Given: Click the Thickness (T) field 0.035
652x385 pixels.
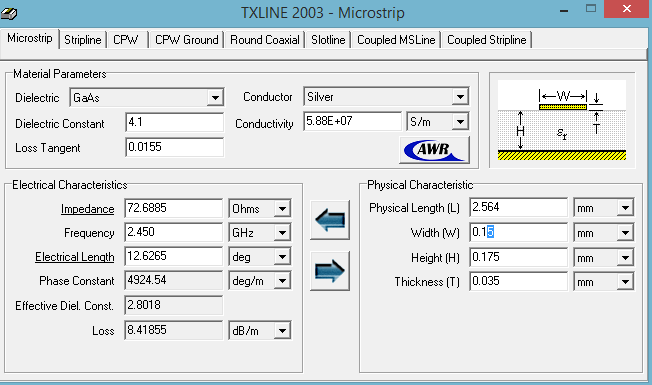Looking at the screenshot, I should point(519,281).
